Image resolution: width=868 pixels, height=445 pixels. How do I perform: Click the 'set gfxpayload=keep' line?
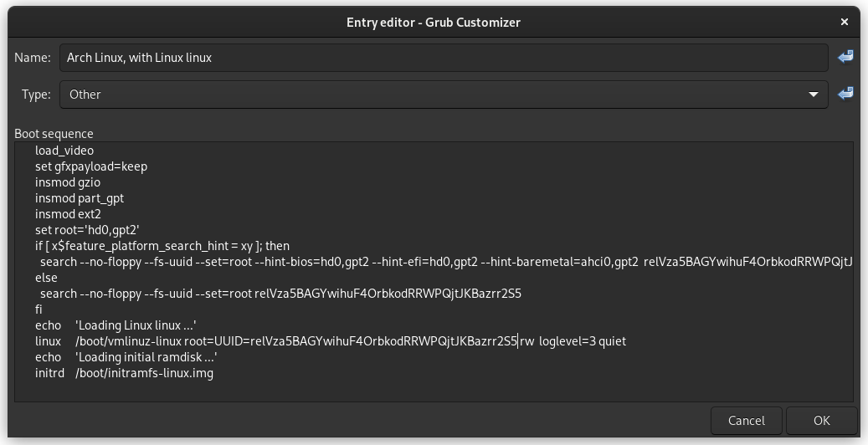[91, 166]
